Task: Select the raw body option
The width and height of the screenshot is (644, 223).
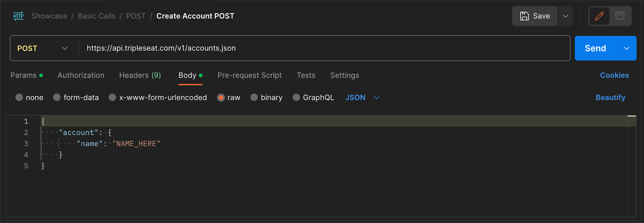Action: tap(221, 97)
